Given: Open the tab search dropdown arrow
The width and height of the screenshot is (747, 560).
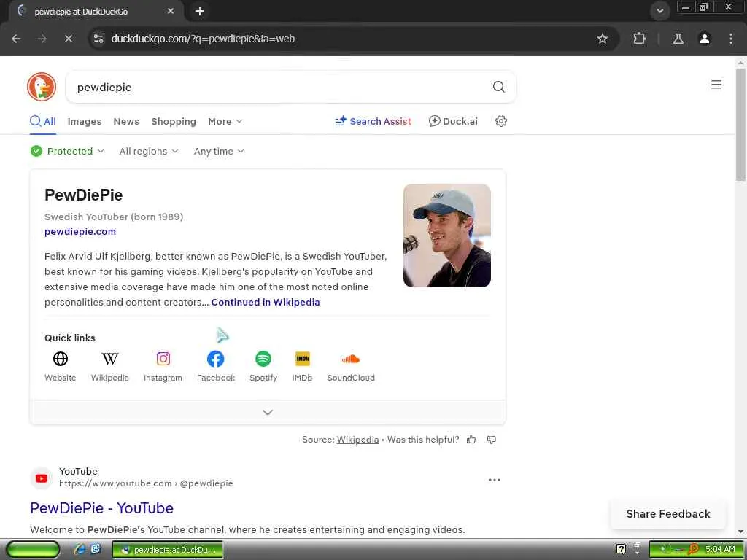Looking at the screenshot, I should [x=659, y=11].
